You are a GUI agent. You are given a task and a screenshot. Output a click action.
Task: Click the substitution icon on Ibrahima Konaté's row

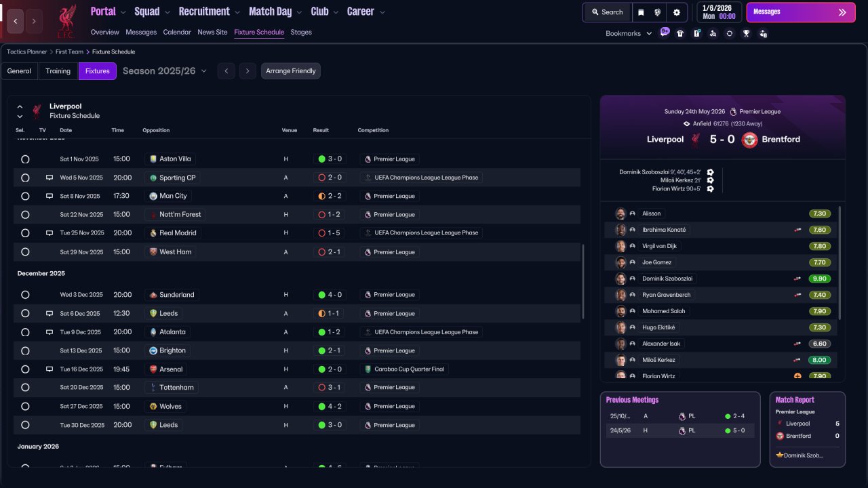(x=797, y=230)
